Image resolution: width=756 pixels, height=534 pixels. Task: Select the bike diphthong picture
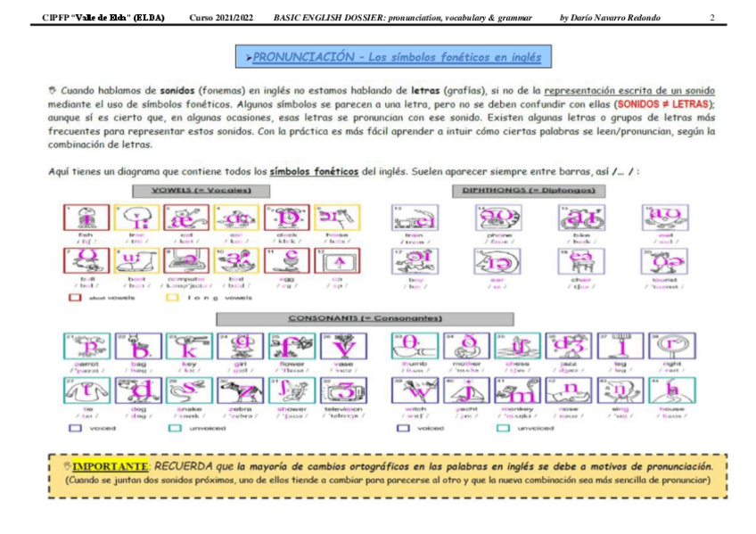click(581, 218)
